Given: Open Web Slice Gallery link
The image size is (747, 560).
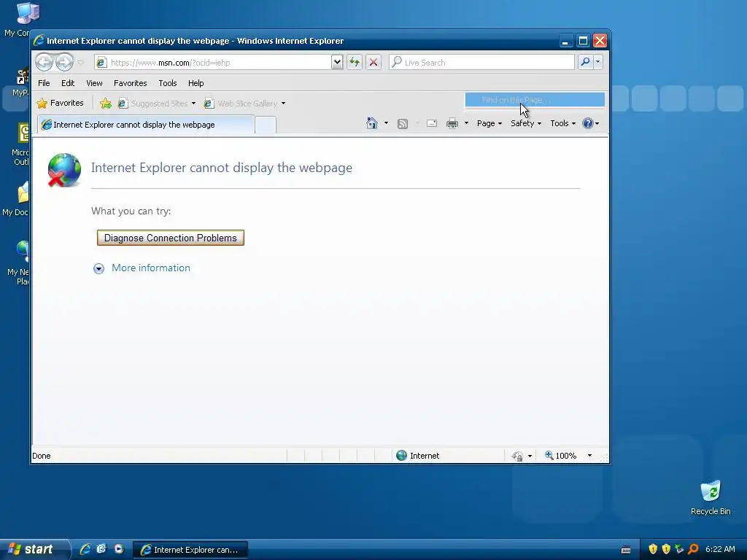Looking at the screenshot, I should 241,104.
